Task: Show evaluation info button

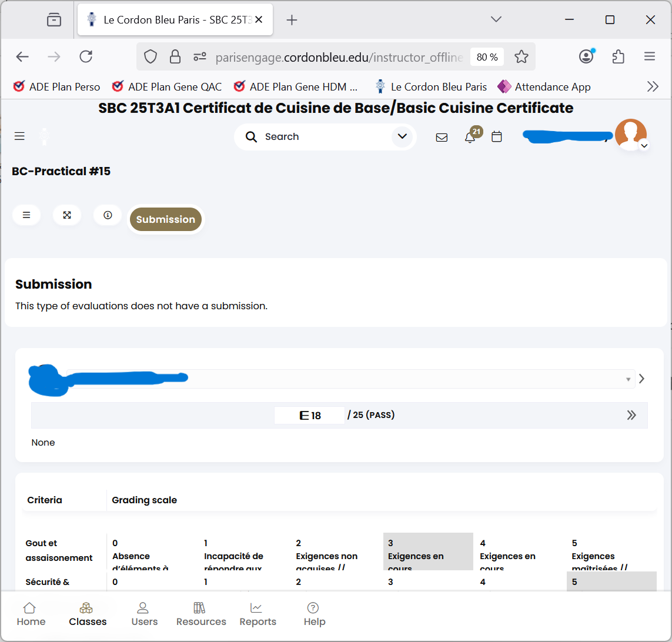Action: point(108,215)
